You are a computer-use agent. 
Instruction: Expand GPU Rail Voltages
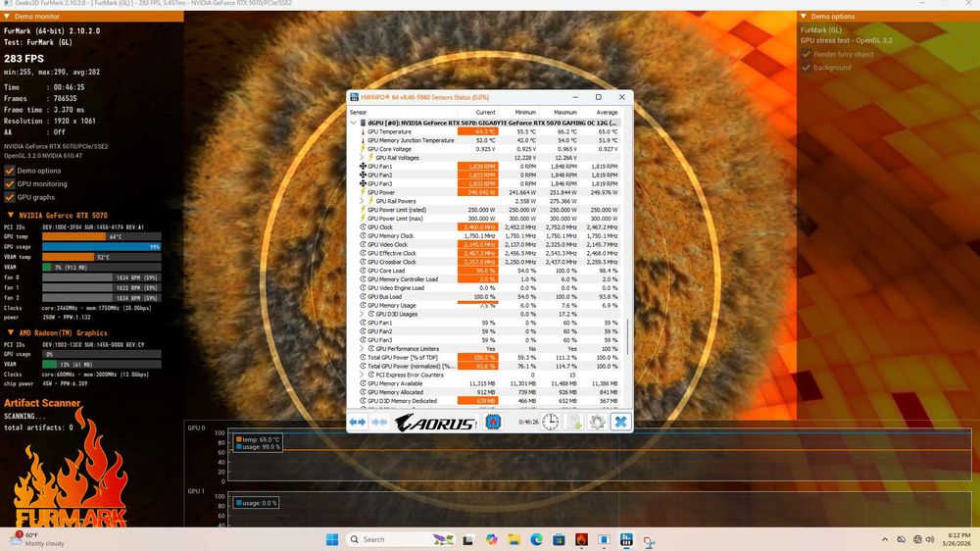pyautogui.click(x=363, y=158)
